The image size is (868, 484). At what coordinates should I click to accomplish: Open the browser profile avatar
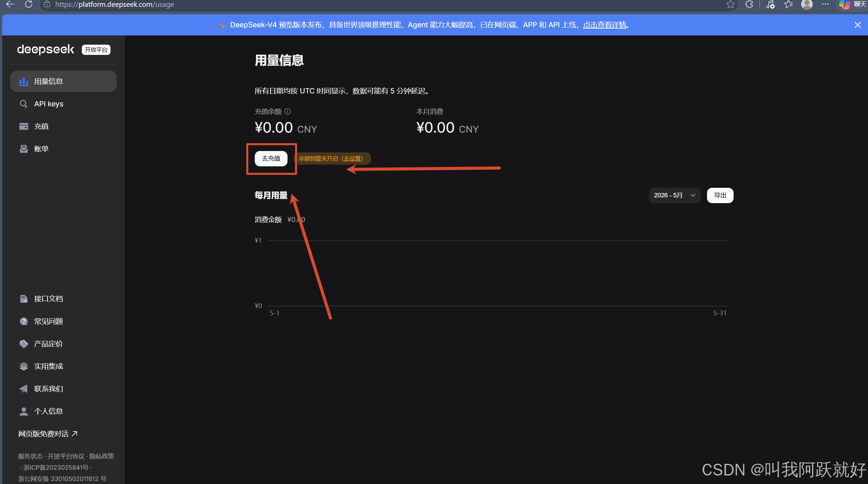807,4
